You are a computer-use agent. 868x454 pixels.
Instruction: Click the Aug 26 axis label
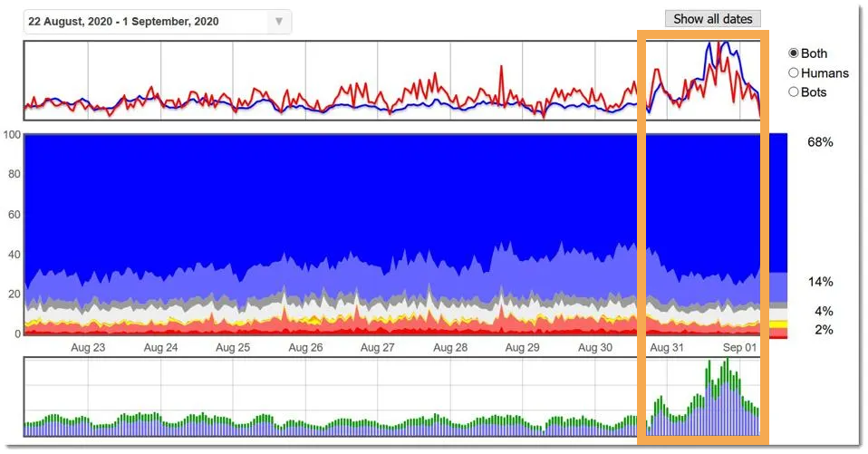[305, 348]
